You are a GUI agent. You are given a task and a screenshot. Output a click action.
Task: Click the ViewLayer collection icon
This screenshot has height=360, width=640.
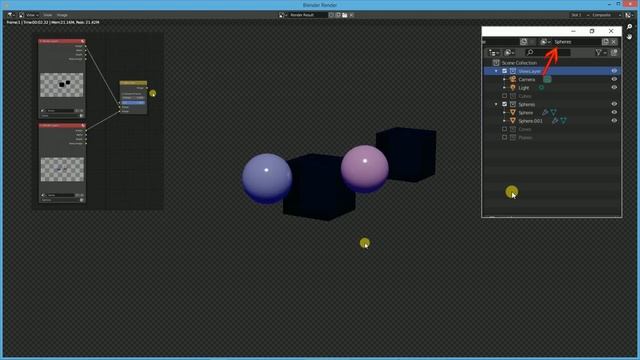[513, 71]
